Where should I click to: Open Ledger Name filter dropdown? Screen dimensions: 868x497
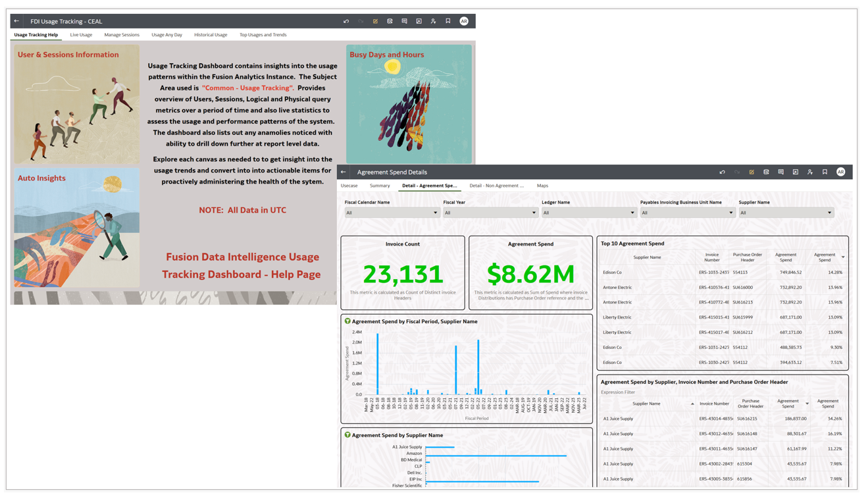tap(589, 213)
